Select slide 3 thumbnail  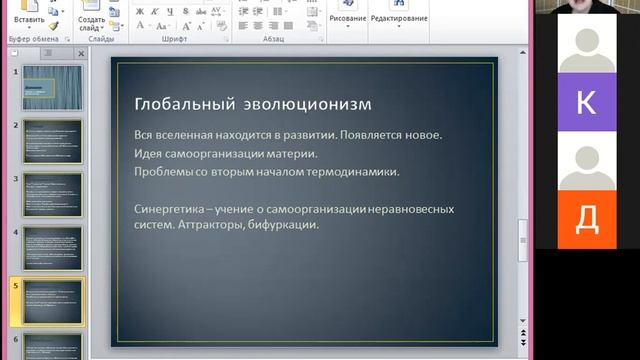[x=52, y=195]
